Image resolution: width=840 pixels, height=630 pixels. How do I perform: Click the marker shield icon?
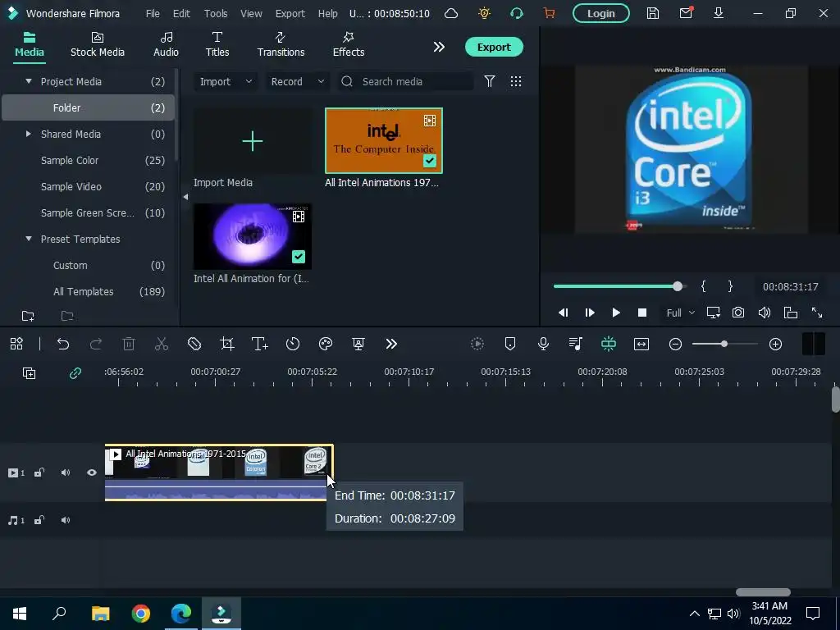coord(510,344)
